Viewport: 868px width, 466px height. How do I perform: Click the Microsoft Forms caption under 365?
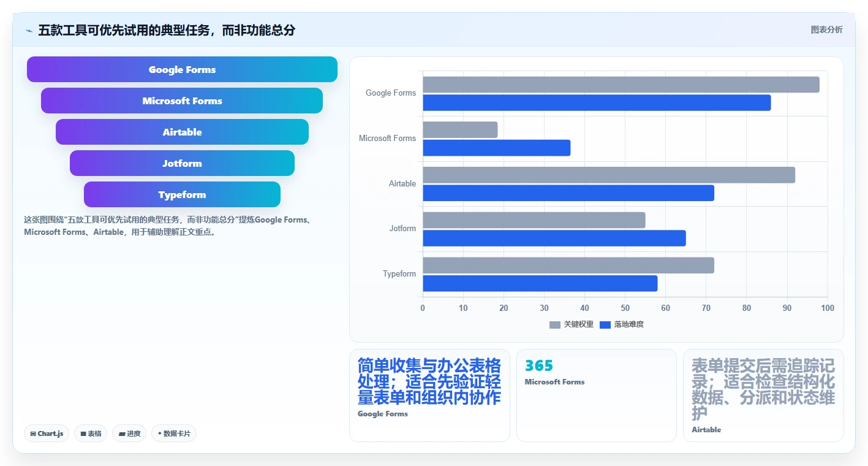click(x=554, y=382)
